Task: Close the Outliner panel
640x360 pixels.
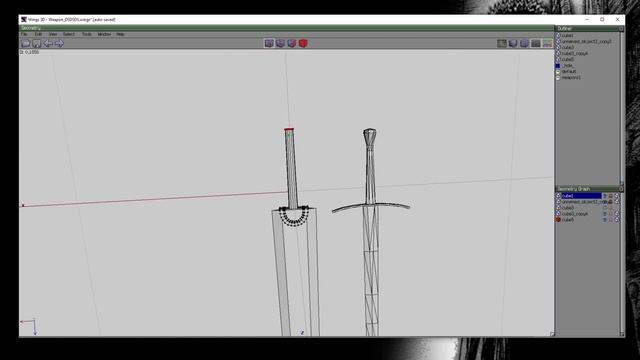Action: click(x=621, y=29)
